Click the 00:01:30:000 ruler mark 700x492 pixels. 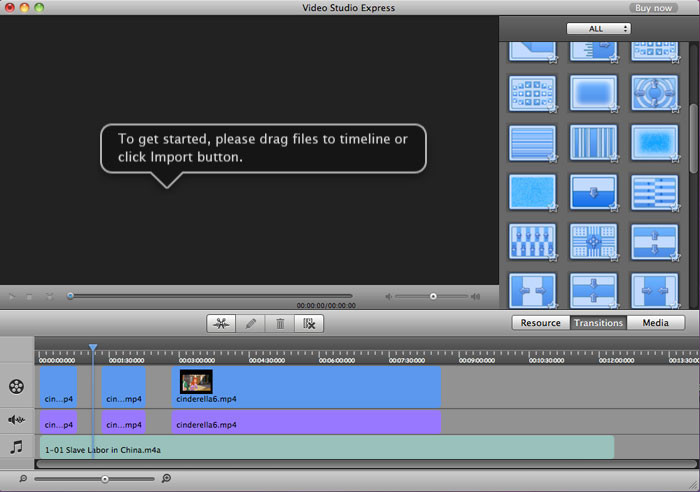tap(126, 360)
